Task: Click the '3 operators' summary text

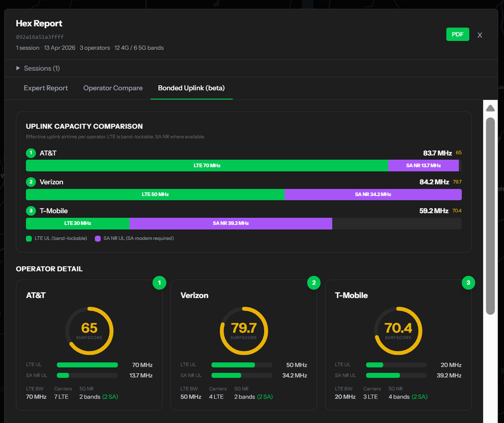Action: [x=95, y=48]
